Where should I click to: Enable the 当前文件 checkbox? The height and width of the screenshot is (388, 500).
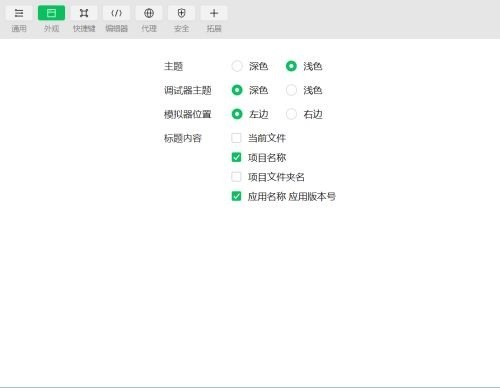point(236,138)
